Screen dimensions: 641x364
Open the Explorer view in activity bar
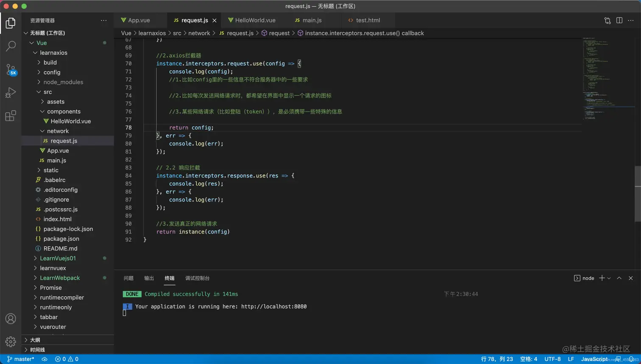click(11, 23)
